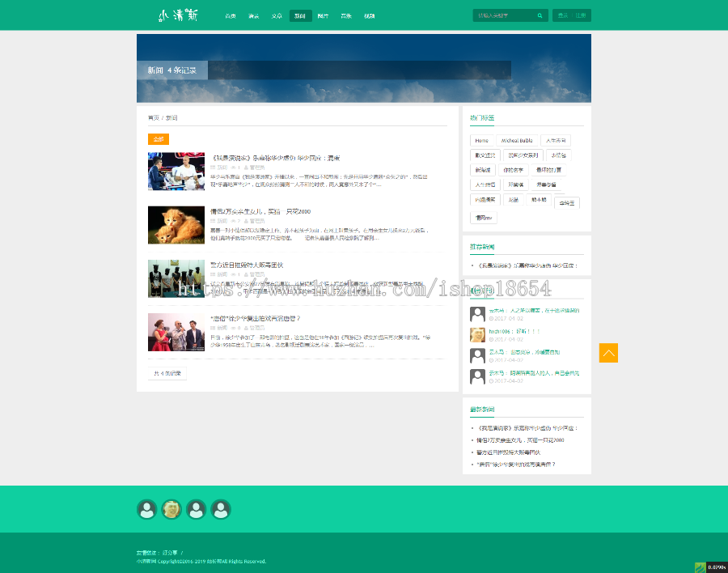Image resolution: width=728 pixels, height=573 pixels.
Task: Select the 你的名字 tag
Action: click(x=513, y=170)
